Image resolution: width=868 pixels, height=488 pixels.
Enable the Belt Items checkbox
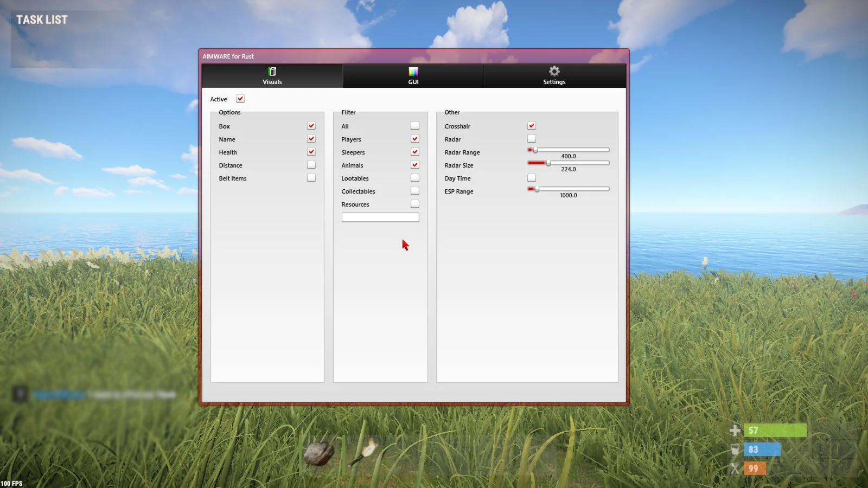(x=311, y=178)
